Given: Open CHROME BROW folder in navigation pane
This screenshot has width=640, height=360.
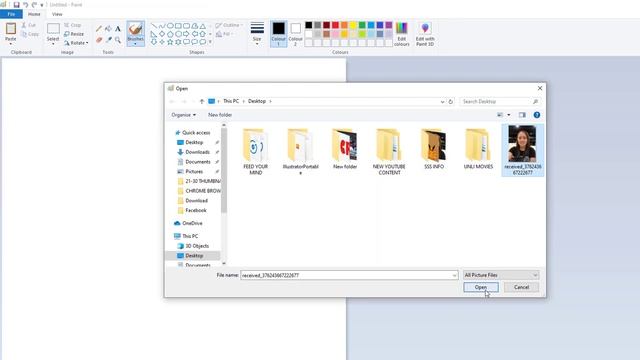Looking at the screenshot, I should pyautogui.click(x=203, y=191).
